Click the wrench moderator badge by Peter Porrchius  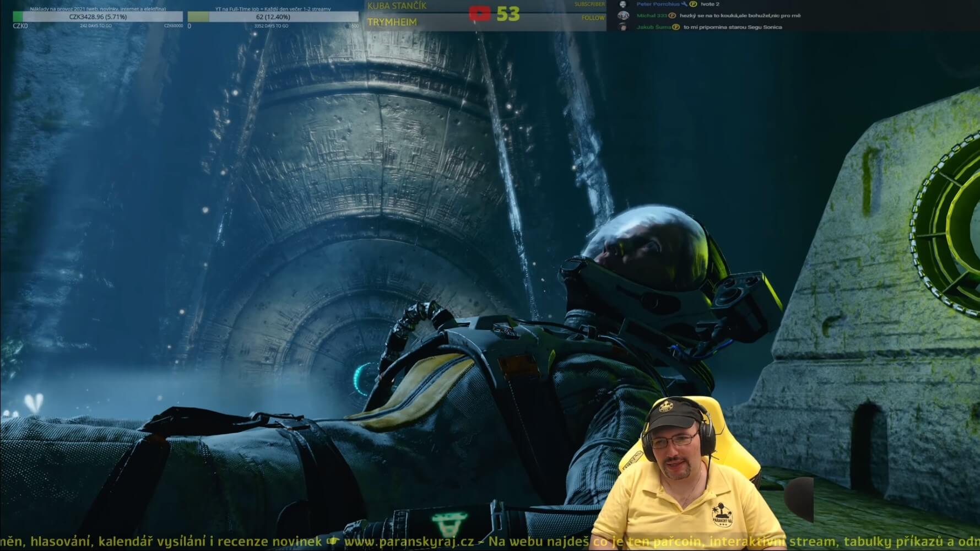(x=684, y=4)
